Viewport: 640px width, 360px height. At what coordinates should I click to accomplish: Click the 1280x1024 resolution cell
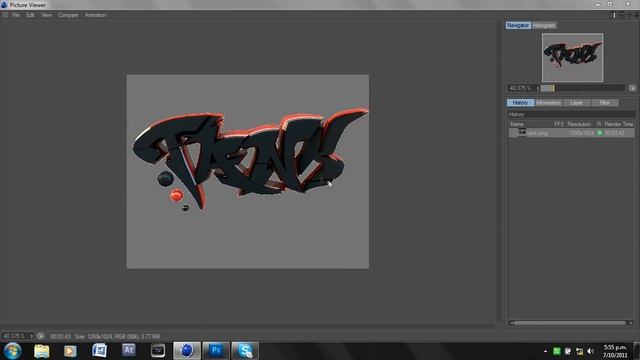(x=581, y=133)
